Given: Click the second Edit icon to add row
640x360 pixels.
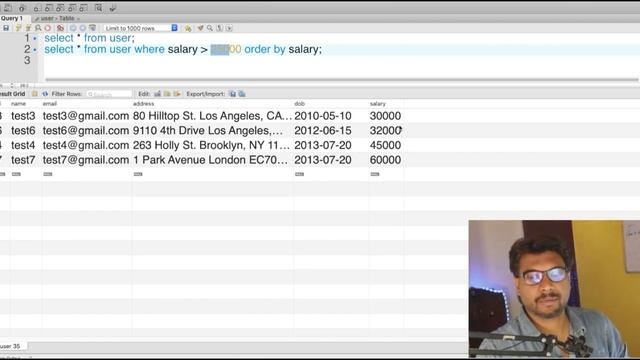Looking at the screenshot, I should coord(167,94).
